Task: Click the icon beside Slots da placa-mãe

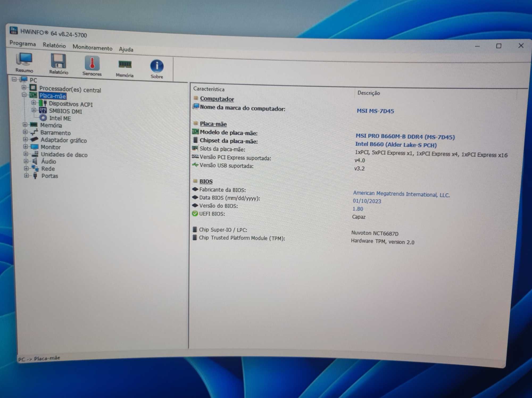Action: [195, 148]
